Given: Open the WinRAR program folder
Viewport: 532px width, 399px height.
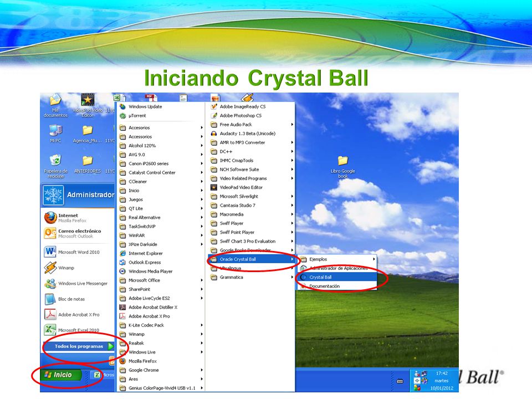Looking at the screenshot, I should [161, 236].
